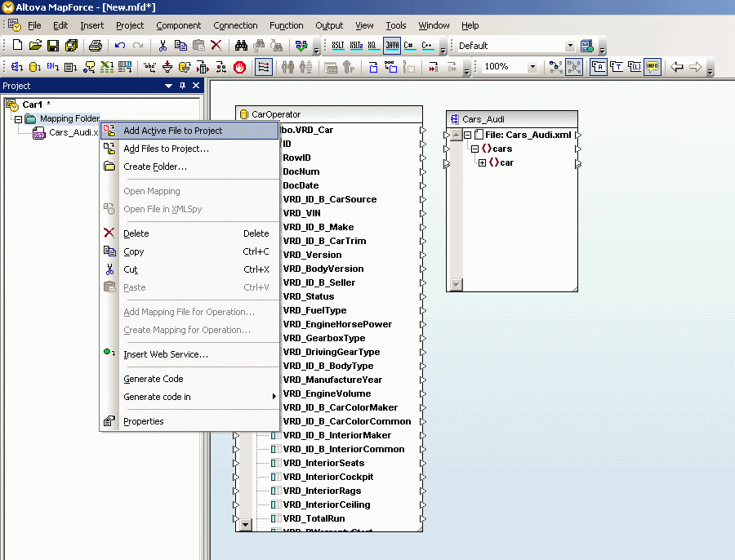Toggle show library in function header

point(635,67)
